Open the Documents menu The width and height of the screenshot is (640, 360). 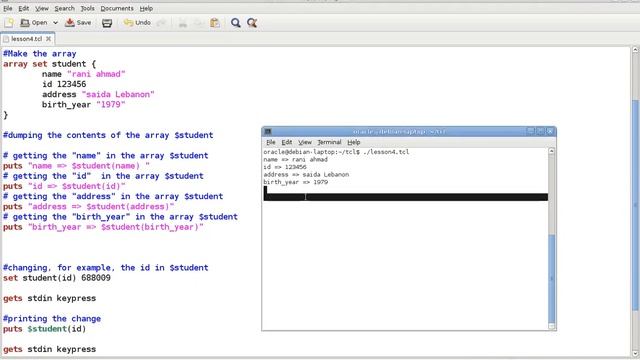tap(117, 8)
